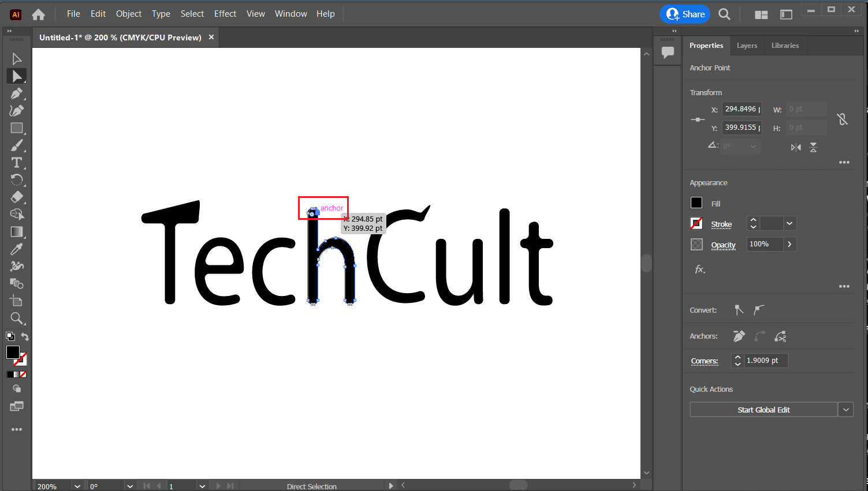
Task: Open canvas rotation angle dropdown
Action: click(x=130, y=486)
